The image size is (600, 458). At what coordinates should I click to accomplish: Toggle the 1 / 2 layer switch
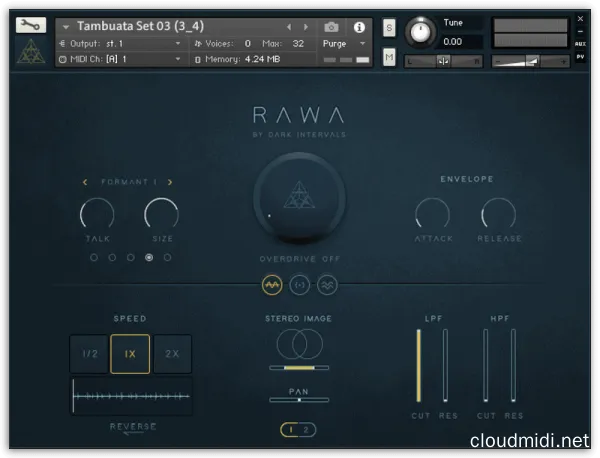pyautogui.click(x=298, y=430)
